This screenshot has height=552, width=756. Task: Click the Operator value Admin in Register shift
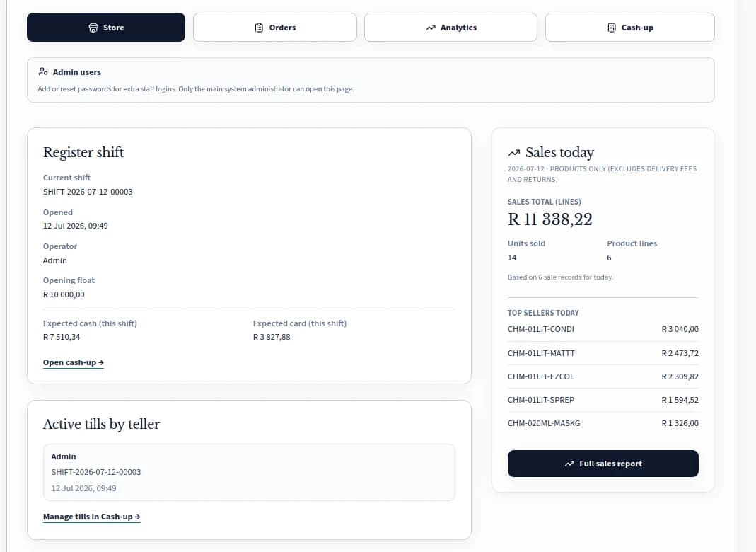click(55, 260)
